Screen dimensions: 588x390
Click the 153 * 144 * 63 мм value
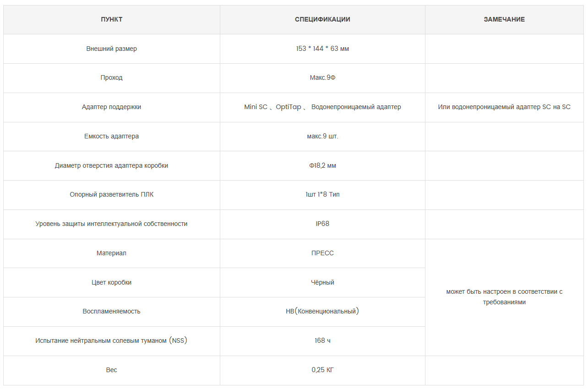pos(322,49)
